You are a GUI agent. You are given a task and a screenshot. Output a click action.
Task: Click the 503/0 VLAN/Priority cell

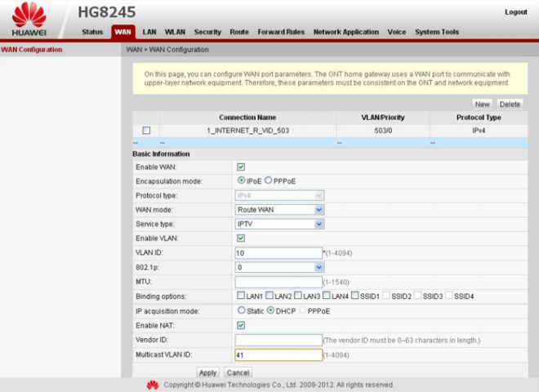click(383, 131)
